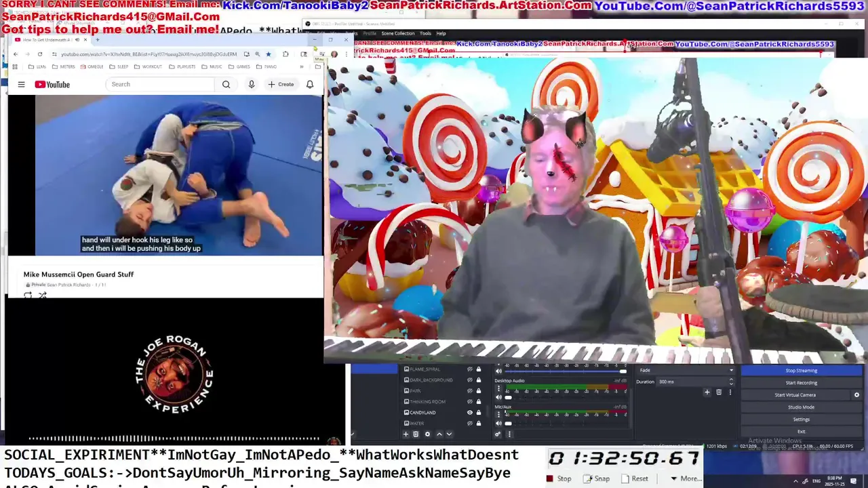Open audio mixer three-dot menu

[509, 434]
